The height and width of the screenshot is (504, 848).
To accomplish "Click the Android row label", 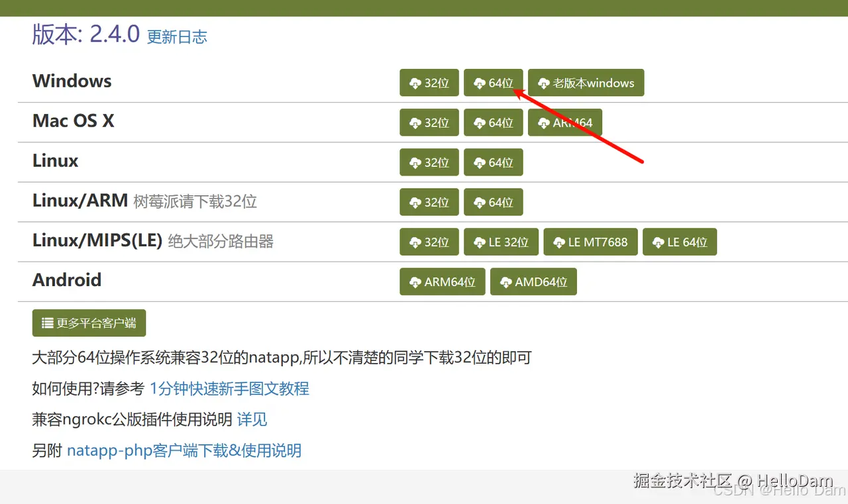I will 67,280.
